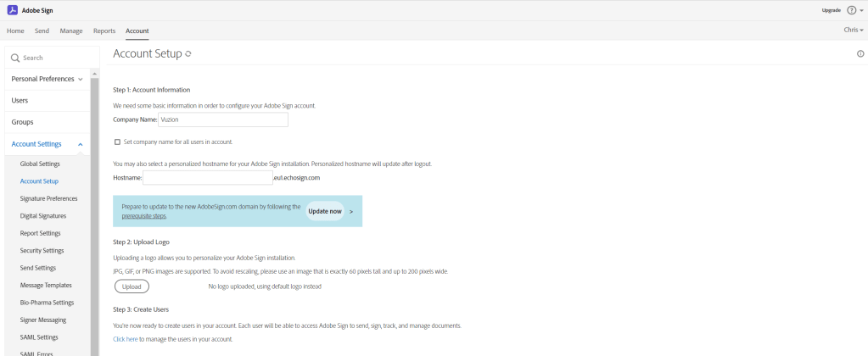The width and height of the screenshot is (868, 356).
Task: Open Security Settings in the sidebar
Action: 42,250
